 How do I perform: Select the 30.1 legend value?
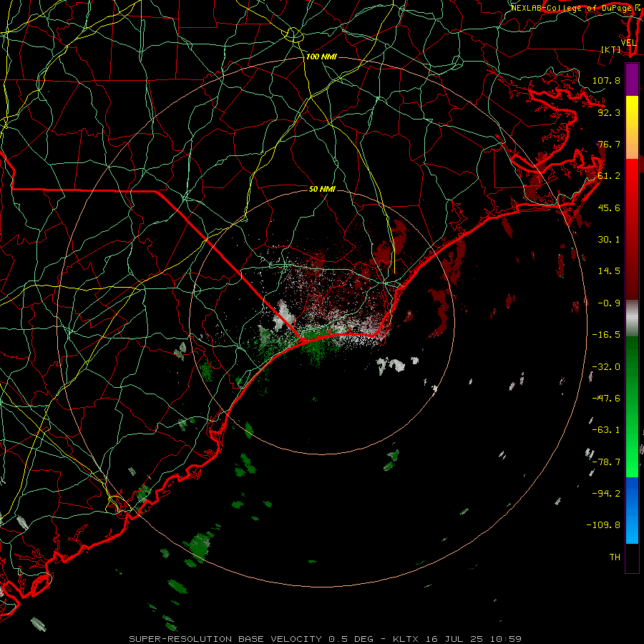tap(609, 240)
